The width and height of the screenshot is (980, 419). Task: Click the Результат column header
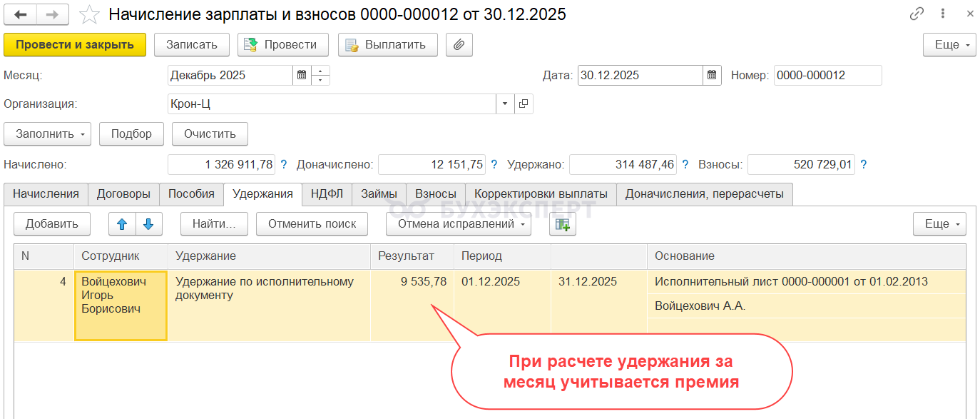412,256
